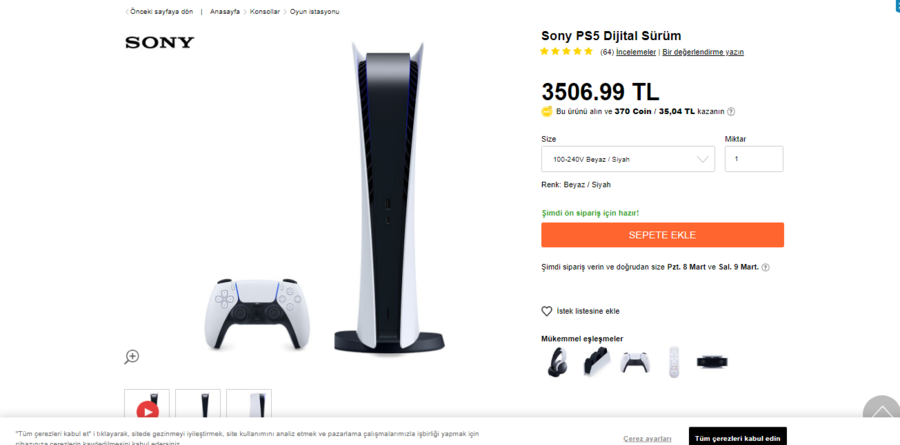Open İncelemeler reviews link

click(636, 52)
